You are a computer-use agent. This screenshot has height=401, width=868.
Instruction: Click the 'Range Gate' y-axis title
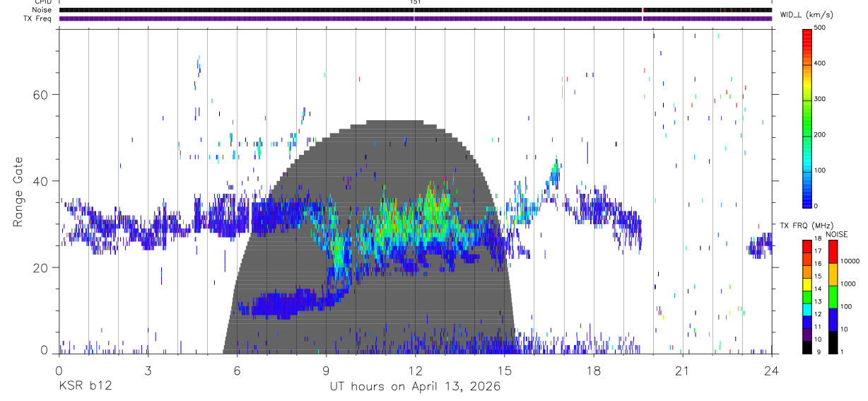tap(18, 192)
